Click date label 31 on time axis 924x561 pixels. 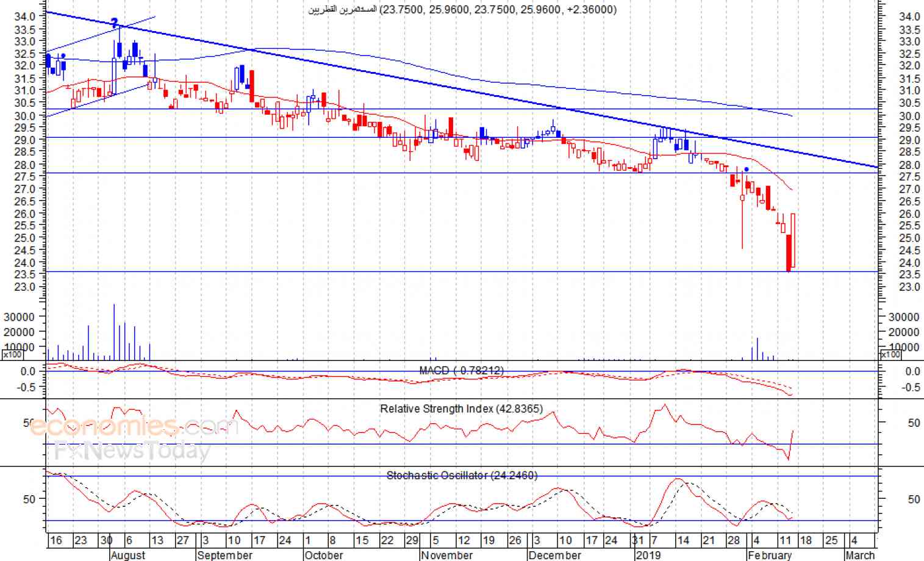(637, 540)
